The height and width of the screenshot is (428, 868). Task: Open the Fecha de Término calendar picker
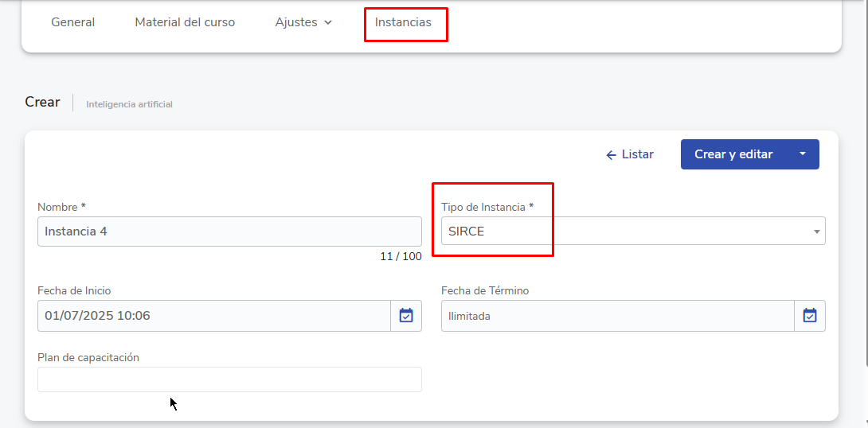coord(810,316)
